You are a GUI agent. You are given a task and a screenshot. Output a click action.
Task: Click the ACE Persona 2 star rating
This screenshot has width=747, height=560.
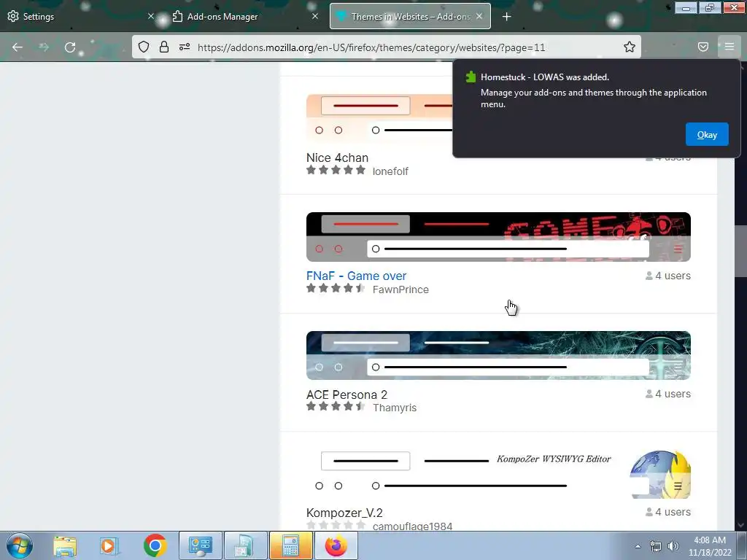336,407
